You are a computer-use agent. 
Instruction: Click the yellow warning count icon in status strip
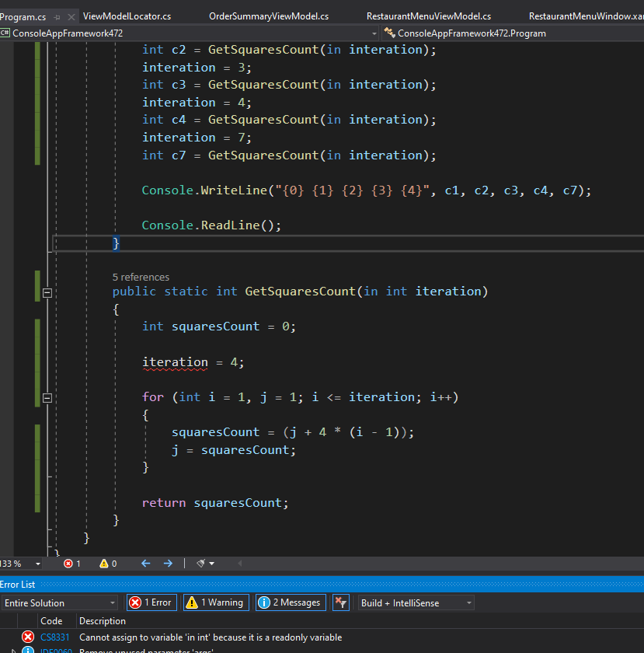tap(103, 564)
